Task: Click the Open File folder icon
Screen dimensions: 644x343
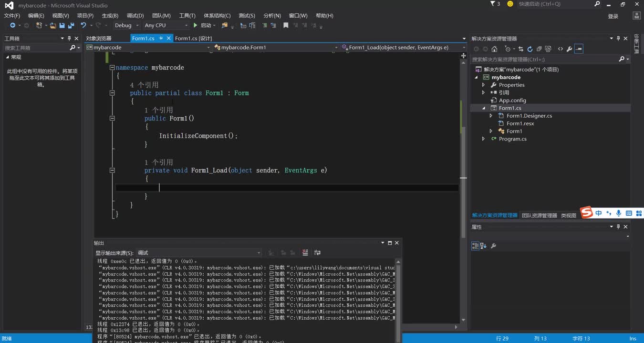Action: tap(53, 25)
